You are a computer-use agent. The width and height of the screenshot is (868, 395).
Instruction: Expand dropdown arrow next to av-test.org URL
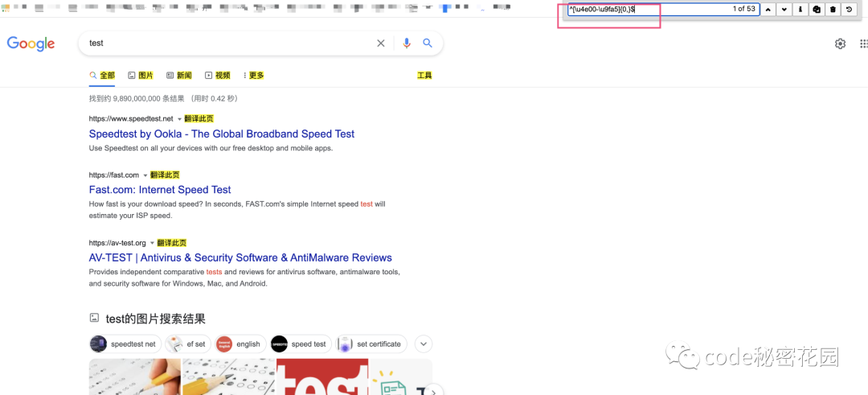pos(152,243)
